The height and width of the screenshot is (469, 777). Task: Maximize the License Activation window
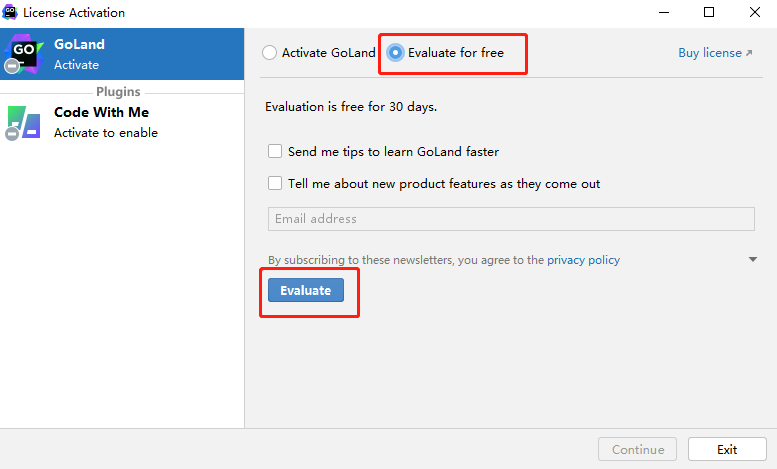(709, 13)
